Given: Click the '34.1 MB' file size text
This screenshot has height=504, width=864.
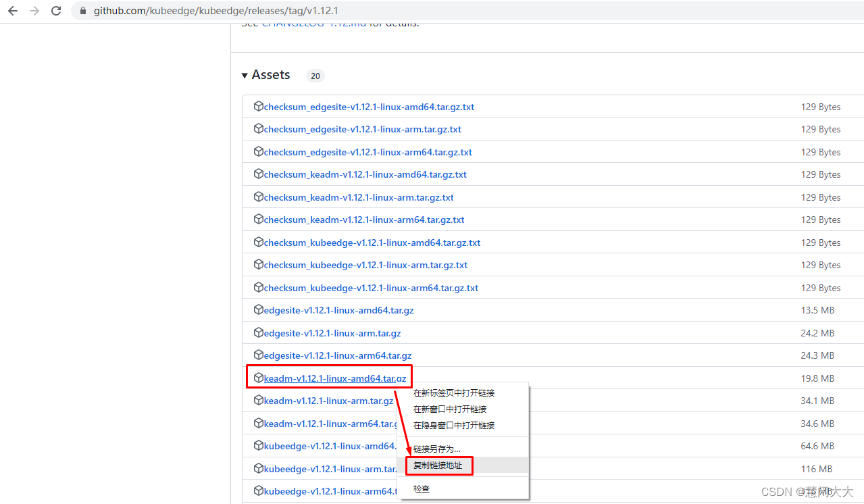Looking at the screenshot, I should tap(817, 401).
